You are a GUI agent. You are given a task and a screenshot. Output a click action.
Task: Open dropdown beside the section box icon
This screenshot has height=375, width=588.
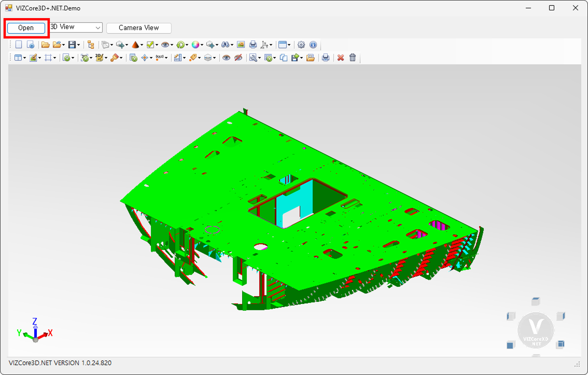point(215,58)
